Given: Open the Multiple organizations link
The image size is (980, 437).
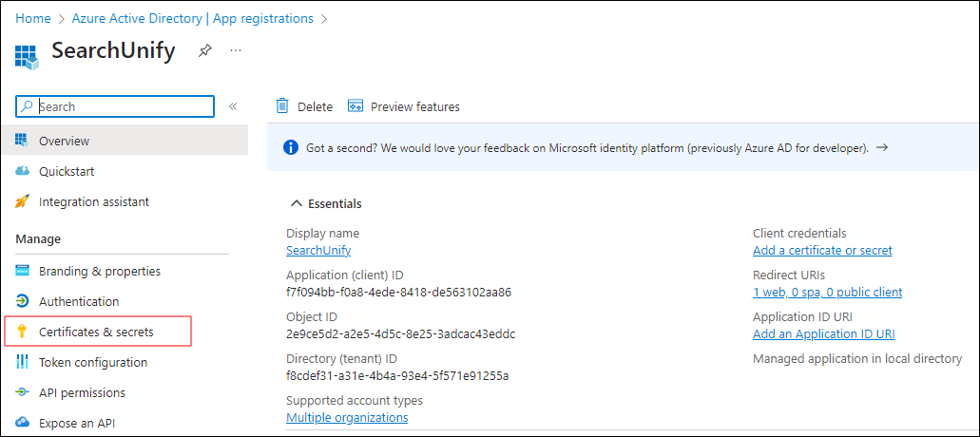Looking at the screenshot, I should pyautogui.click(x=347, y=417).
